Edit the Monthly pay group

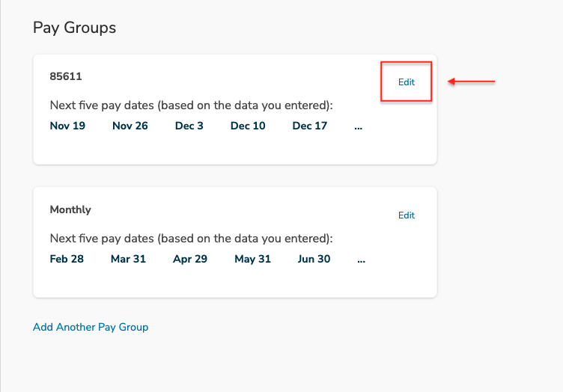pyautogui.click(x=406, y=215)
